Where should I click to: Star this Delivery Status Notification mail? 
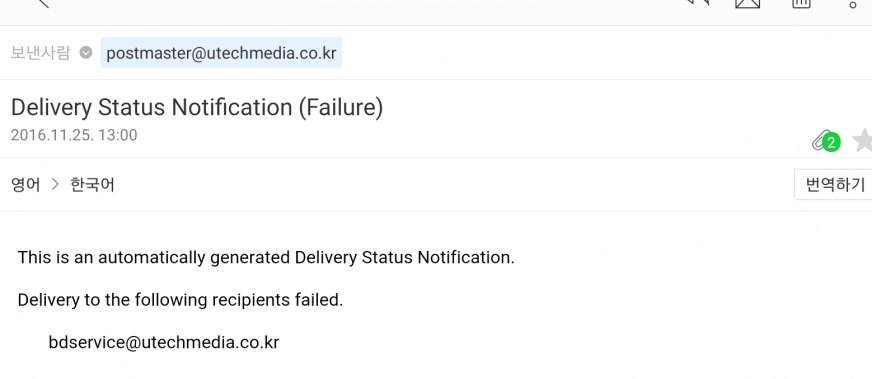point(863,140)
